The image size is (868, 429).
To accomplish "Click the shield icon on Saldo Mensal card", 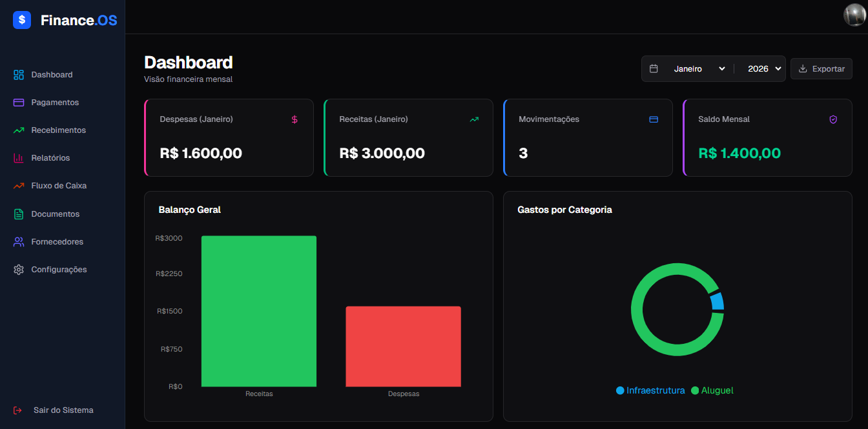I will 833,119.
